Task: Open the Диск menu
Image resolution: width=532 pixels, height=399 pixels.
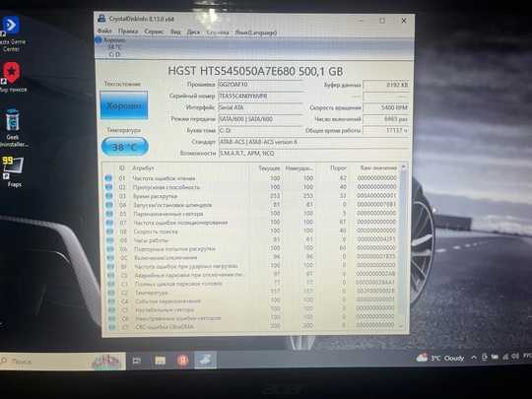Action: coord(193,33)
